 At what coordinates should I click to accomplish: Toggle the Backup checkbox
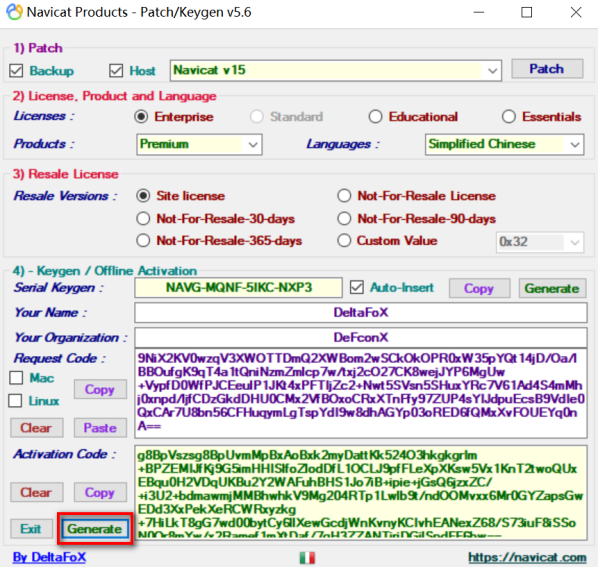tap(16, 71)
